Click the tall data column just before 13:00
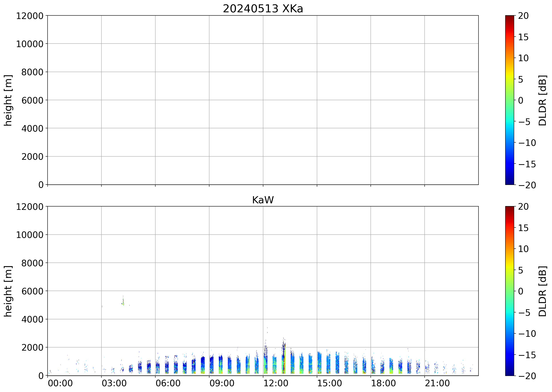 click(284, 357)
